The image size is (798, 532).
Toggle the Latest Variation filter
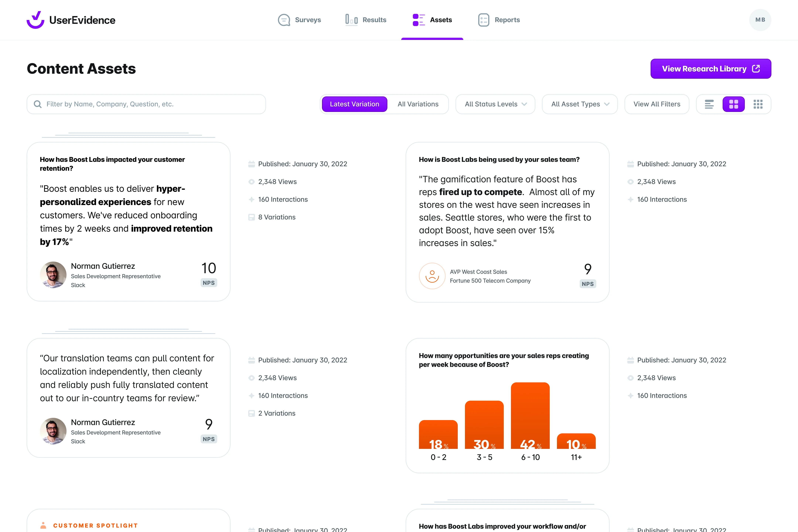click(354, 104)
